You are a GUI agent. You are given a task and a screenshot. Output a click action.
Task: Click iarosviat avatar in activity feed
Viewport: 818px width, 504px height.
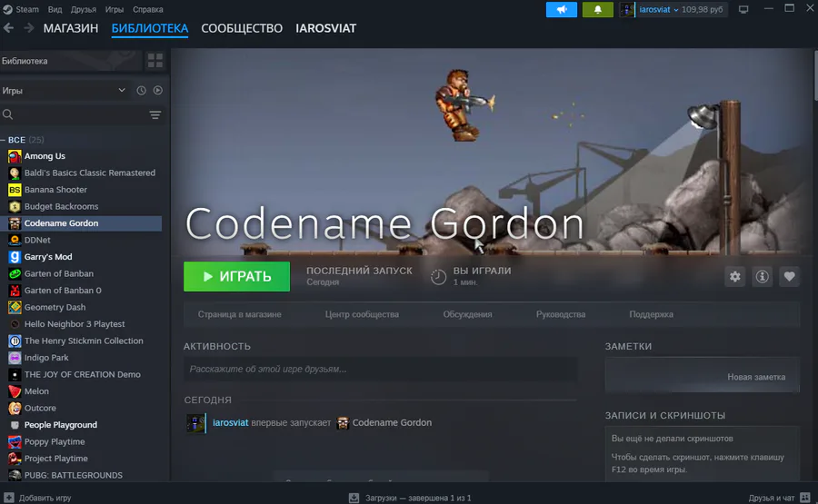coord(195,423)
